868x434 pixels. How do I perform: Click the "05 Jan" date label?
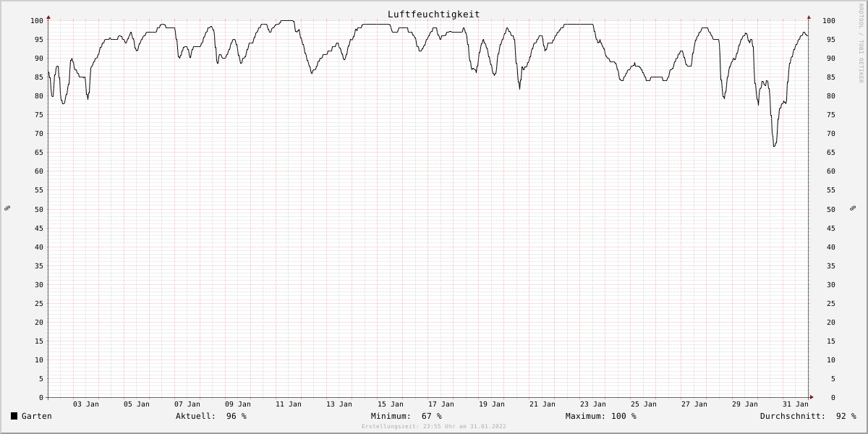pos(137,404)
